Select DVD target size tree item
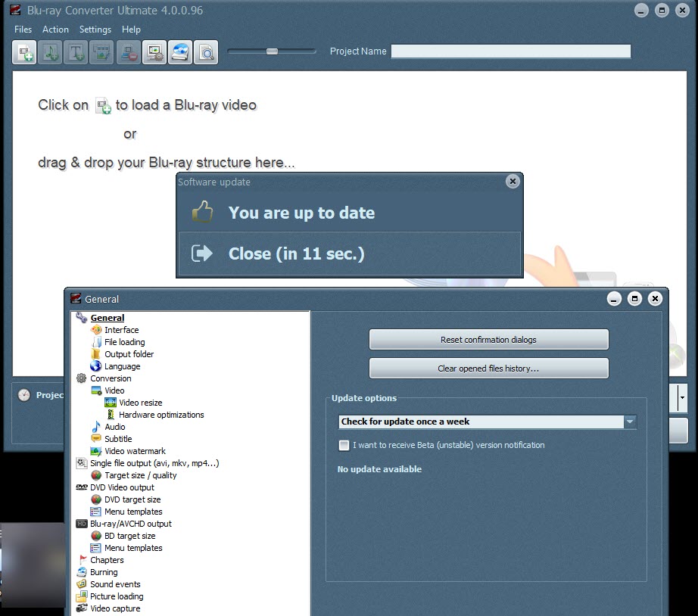698x616 pixels. tap(132, 499)
